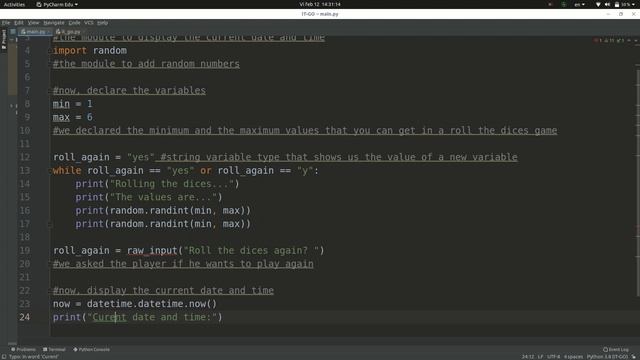This screenshot has width=640, height=360.
Task: Click the tool windows toggle icon at bottom-left corner
Action: 4,357
